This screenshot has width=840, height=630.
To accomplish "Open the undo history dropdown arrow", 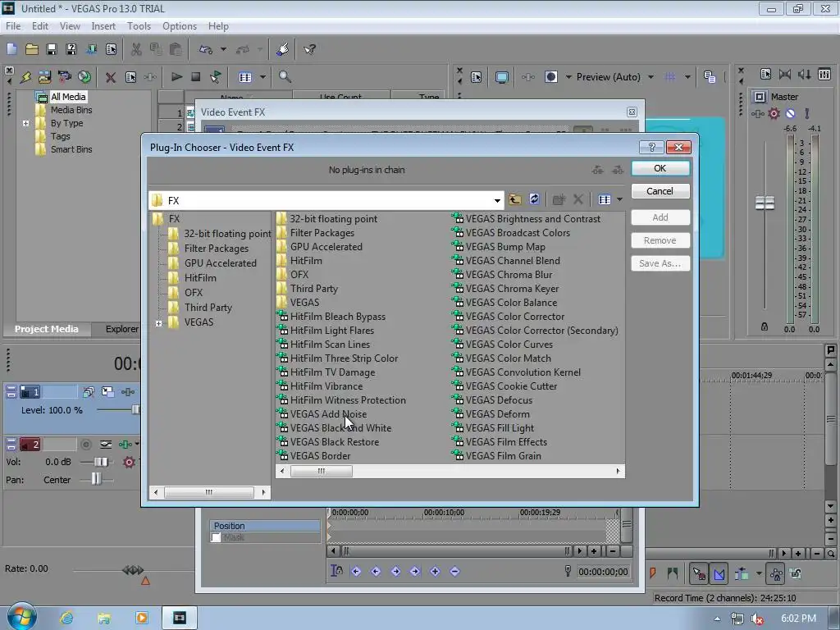I will [223, 49].
